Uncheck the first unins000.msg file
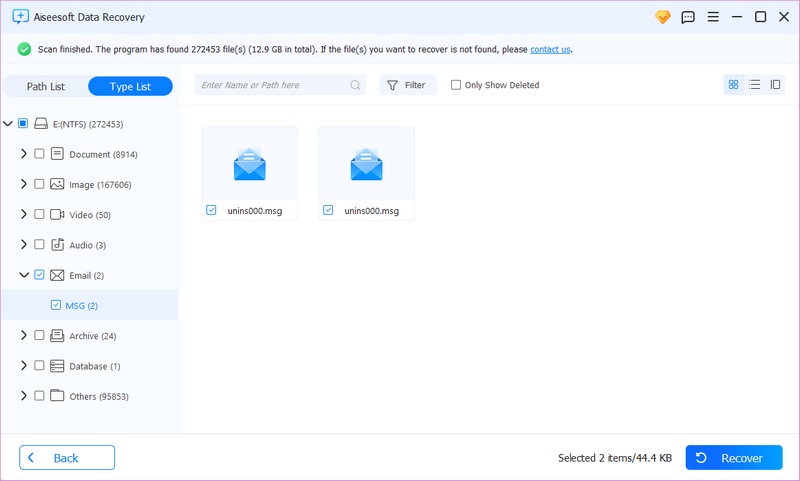Viewport: 800px width, 481px height. pos(211,210)
